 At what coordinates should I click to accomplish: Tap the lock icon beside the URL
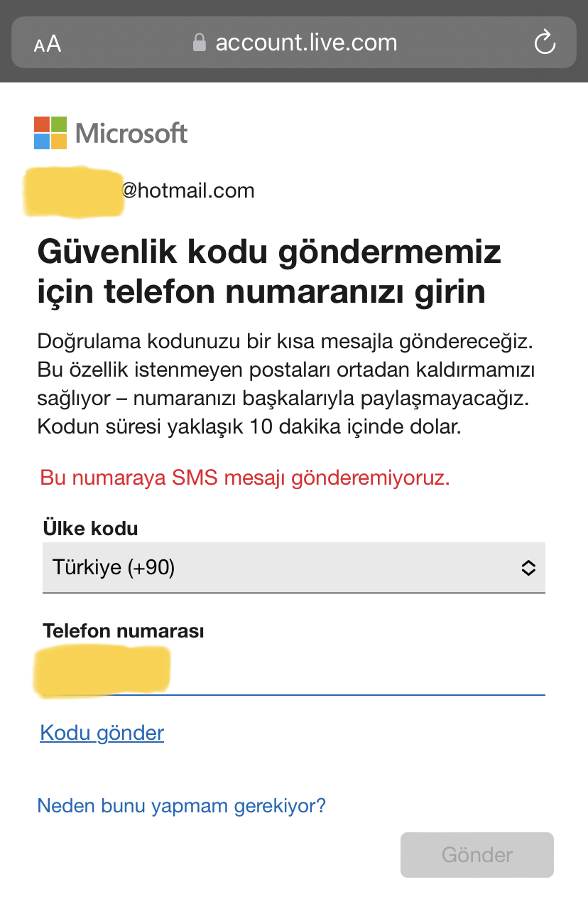click(200, 43)
